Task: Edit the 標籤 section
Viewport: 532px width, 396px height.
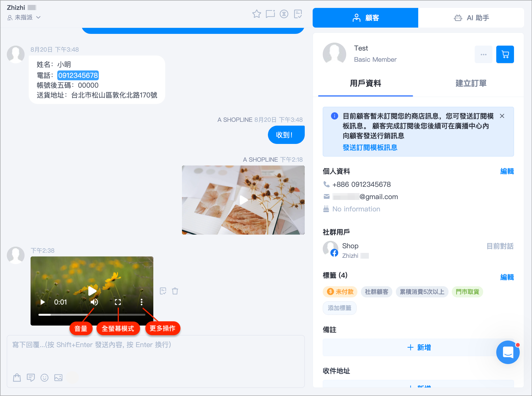Action: 507,277
